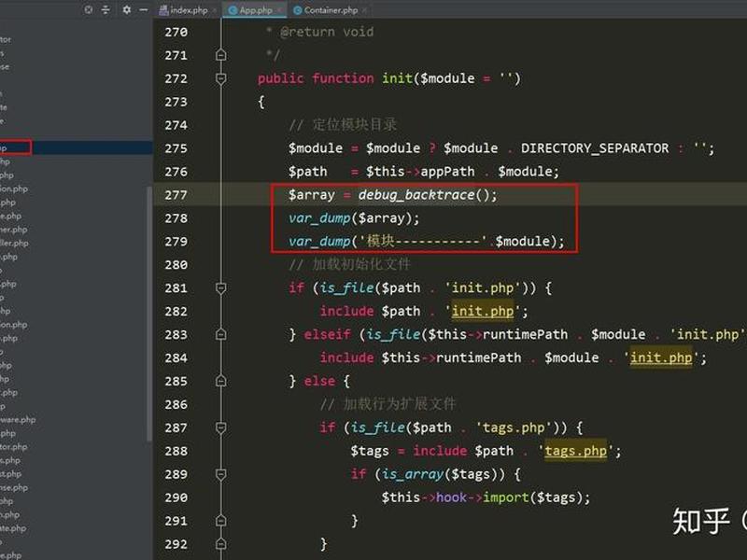The image size is (747, 560).
Task: Fold the tags.php if block at line 287
Action: coord(220,427)
